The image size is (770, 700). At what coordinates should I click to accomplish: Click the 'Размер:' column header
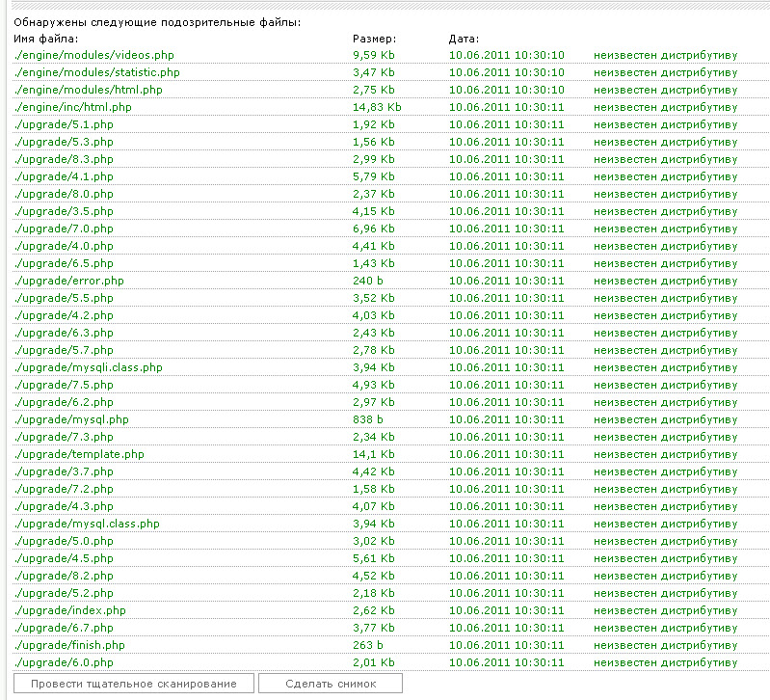coord(374,39)
